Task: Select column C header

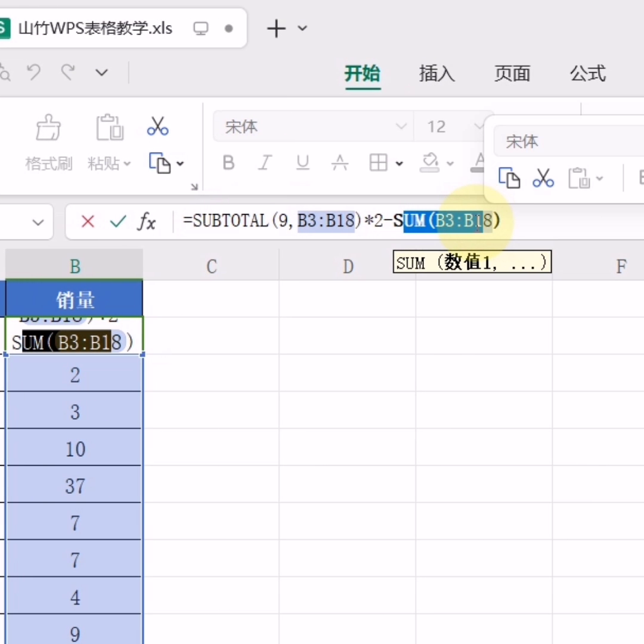Action: tap(212, 265)
